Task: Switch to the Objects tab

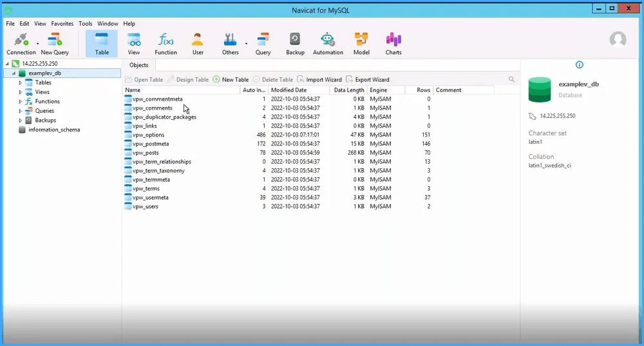Action: point(139,65)
